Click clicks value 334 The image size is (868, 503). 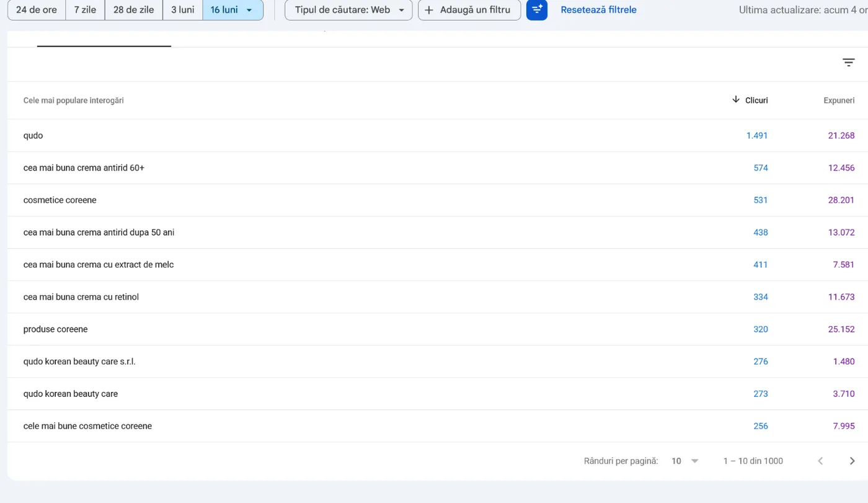[x=761, y=296]
